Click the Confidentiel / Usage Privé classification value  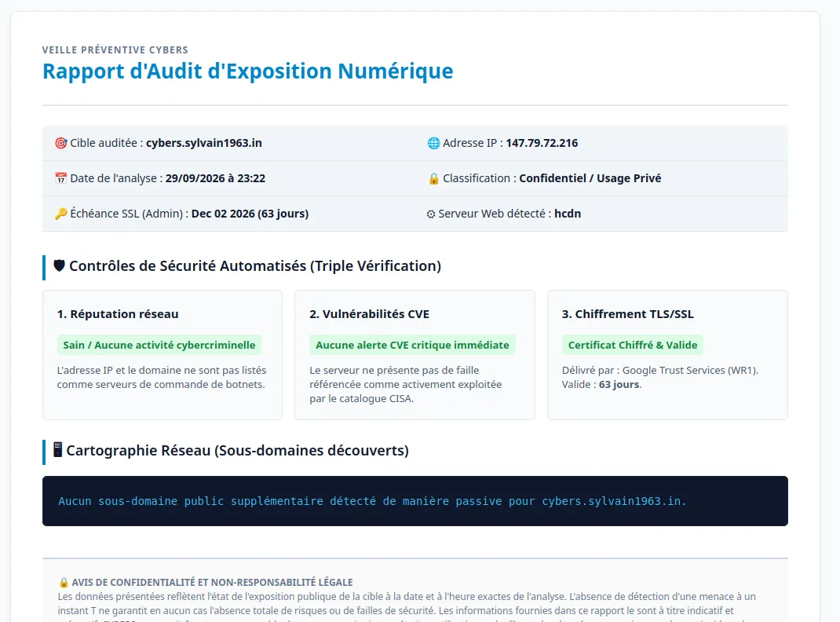point(590,178)
